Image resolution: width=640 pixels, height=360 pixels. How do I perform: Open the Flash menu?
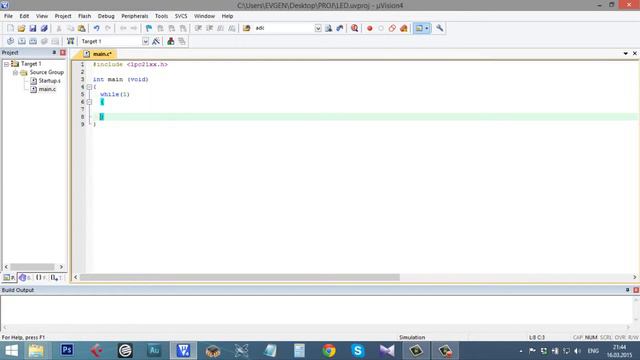point(84,16)
